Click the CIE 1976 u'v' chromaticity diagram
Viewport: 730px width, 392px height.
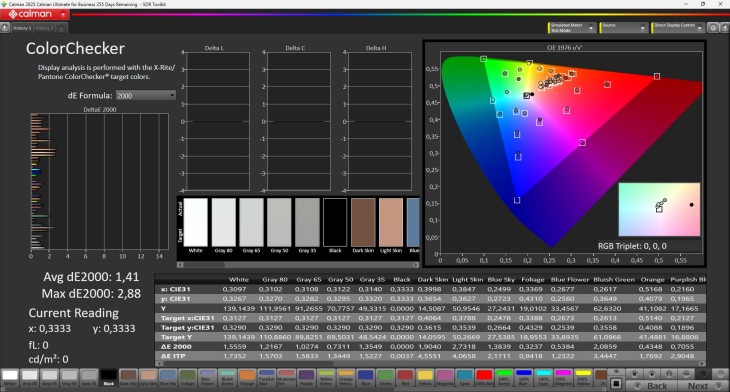click(564, 154)
